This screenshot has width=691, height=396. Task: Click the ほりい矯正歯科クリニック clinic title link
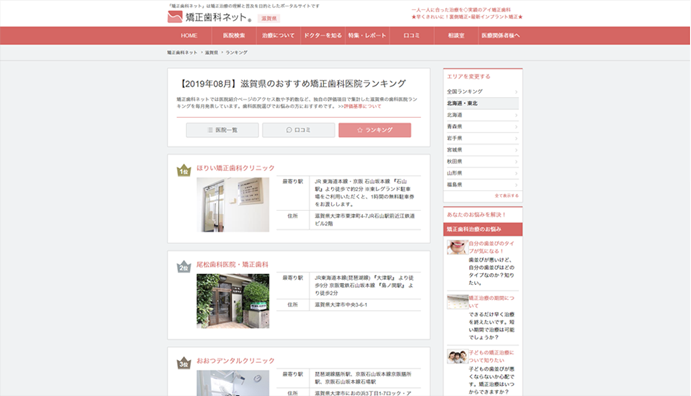coord(235,168)
